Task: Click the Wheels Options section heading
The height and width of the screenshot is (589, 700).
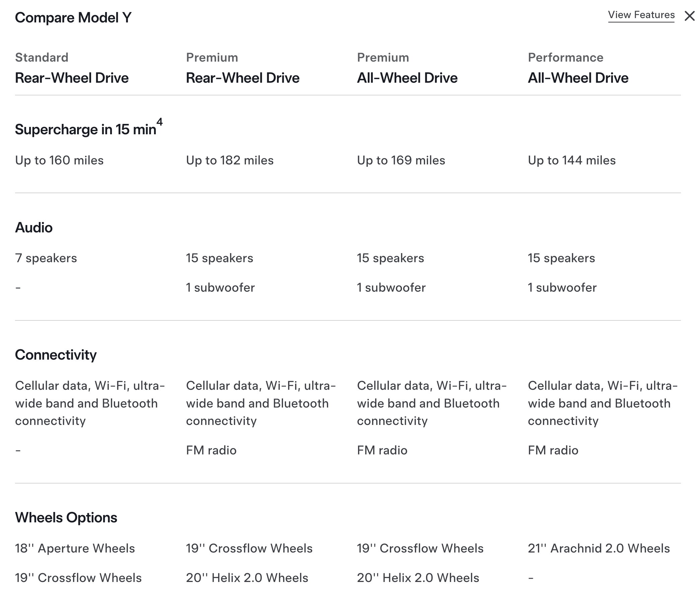Action: (x=66, y=518)
